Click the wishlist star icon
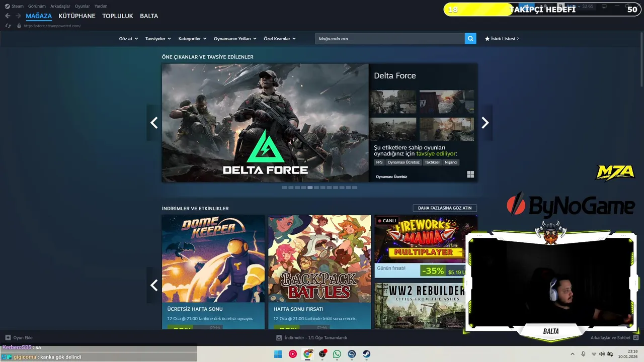Screen dimensions: 644x362 click(487, 39)
